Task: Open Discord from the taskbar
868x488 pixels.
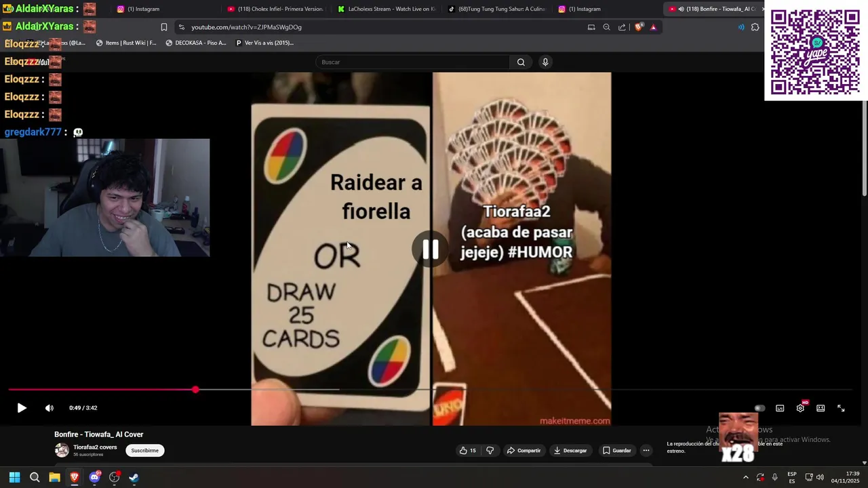Action: (94, 477)
